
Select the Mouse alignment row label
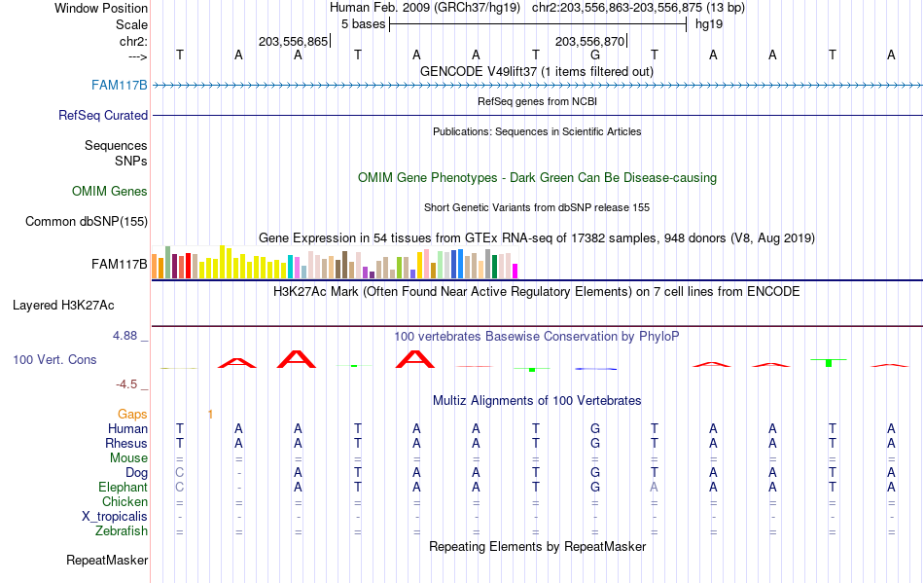pyautogui.click(x=128, y=458)
